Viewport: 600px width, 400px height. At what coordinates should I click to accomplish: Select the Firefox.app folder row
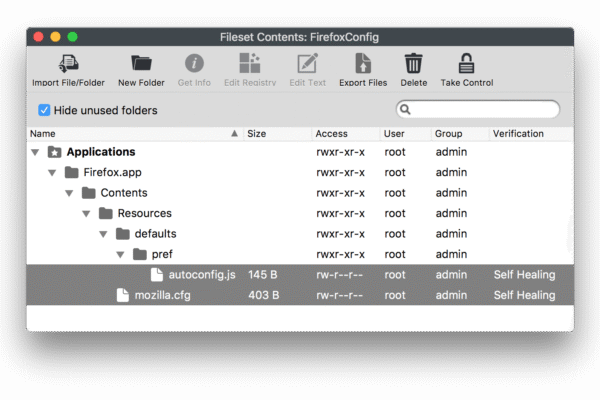tap(300, 172)
